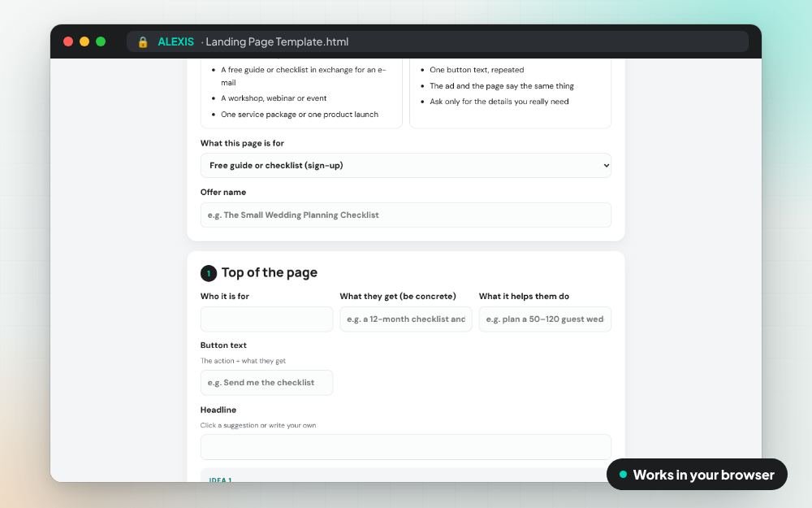Click 'The action + what they get' hint
Screen dimensions: 812x508
[243, 361]
